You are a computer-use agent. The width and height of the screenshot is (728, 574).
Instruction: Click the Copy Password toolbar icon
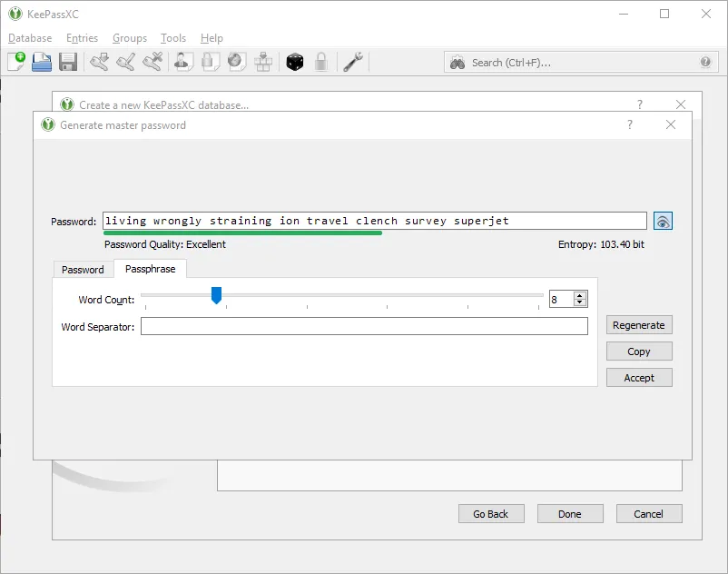pyautogui.click(x=210, y=62)
